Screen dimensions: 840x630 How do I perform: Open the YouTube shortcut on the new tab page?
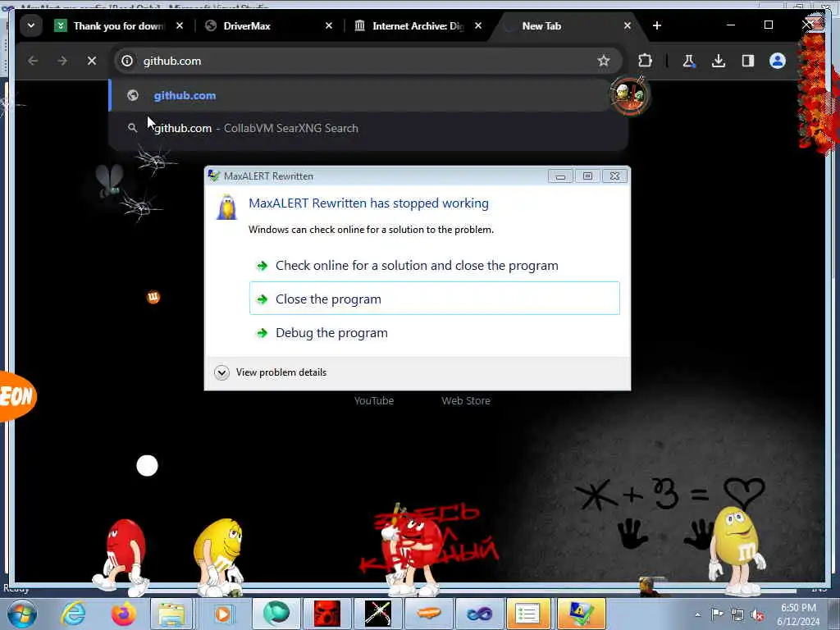[374, 400]
